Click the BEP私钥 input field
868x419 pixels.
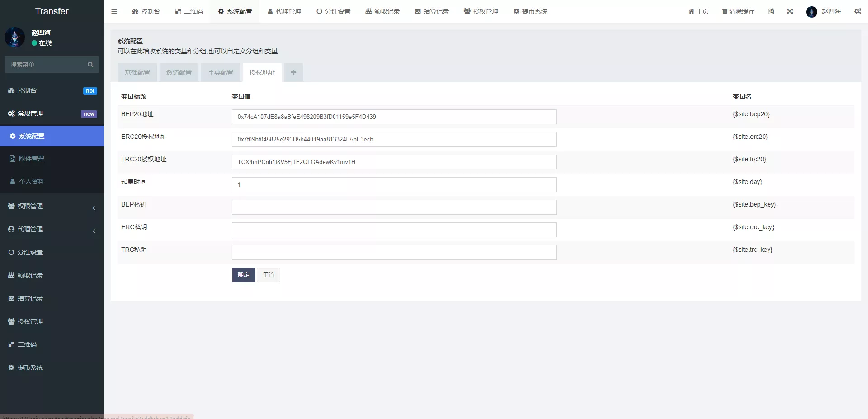pyautogui.click(x=394, y=207)
